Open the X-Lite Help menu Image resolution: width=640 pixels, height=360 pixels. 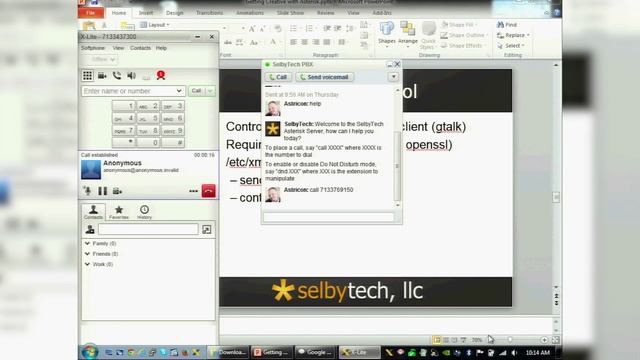[x=161, y=48]
